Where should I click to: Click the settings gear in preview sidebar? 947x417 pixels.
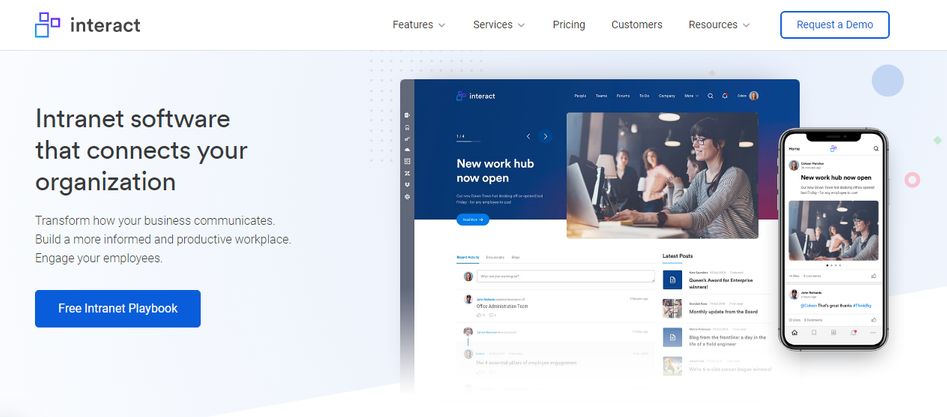click(x=407, y=196)
